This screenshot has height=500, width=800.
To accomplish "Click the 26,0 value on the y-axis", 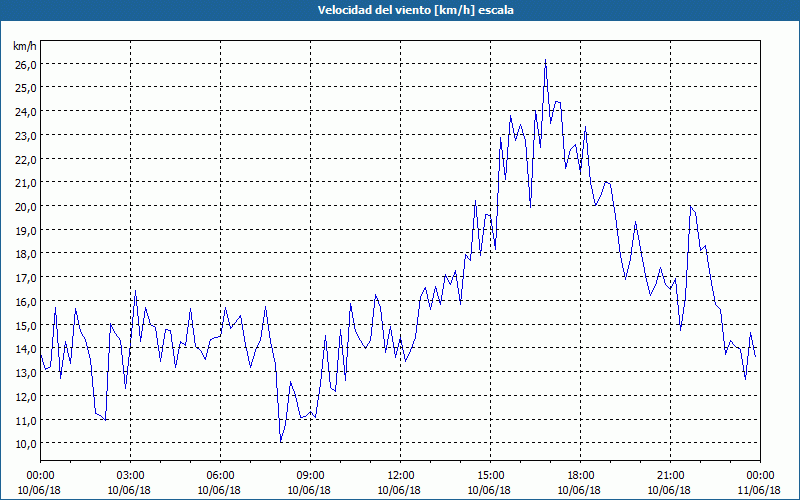I will click(24, 64).
